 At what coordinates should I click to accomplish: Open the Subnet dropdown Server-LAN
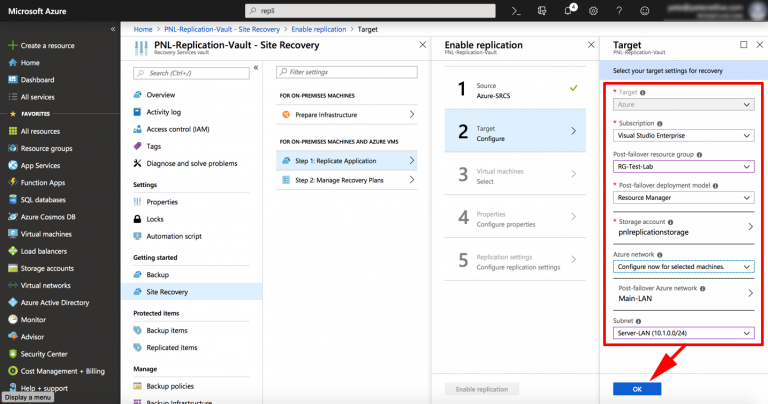point(683,333)
